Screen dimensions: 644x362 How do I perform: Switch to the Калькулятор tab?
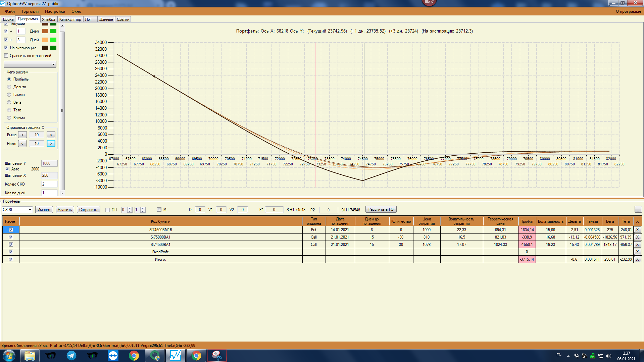(70, 19)
